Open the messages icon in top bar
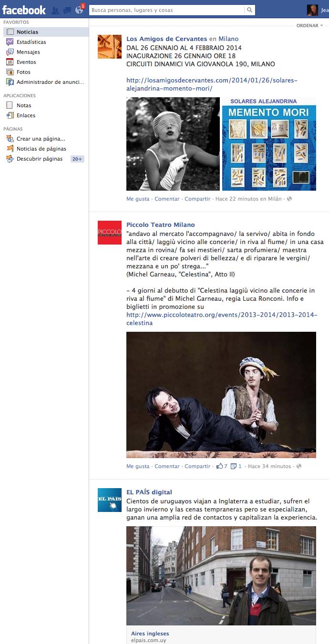Viewport: 329px width, 644px height. (67, 10)
